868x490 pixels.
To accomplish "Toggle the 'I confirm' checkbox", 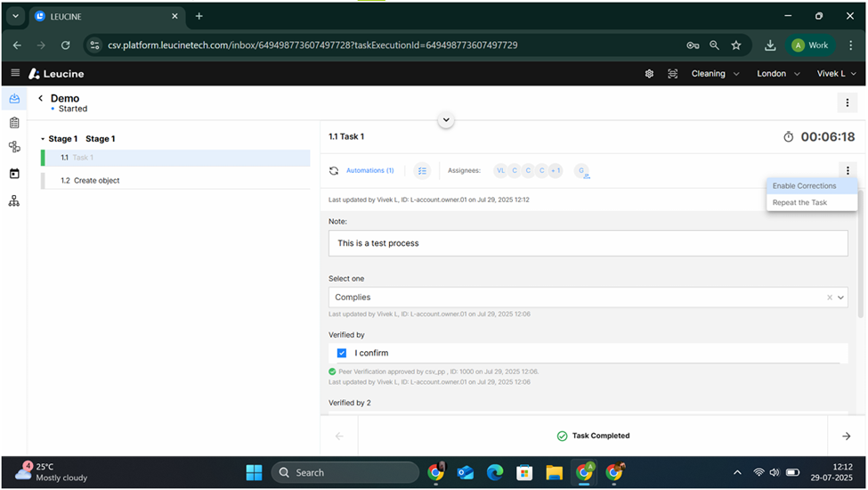I will coord(342,353).
